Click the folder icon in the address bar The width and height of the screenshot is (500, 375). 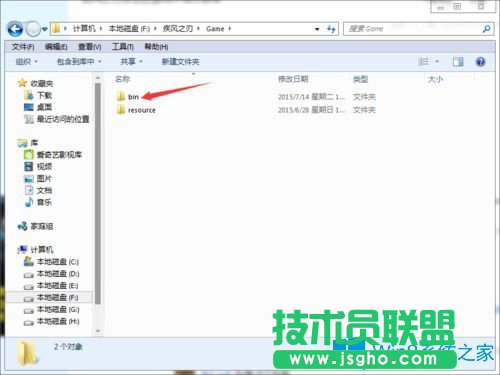(56, 29)
